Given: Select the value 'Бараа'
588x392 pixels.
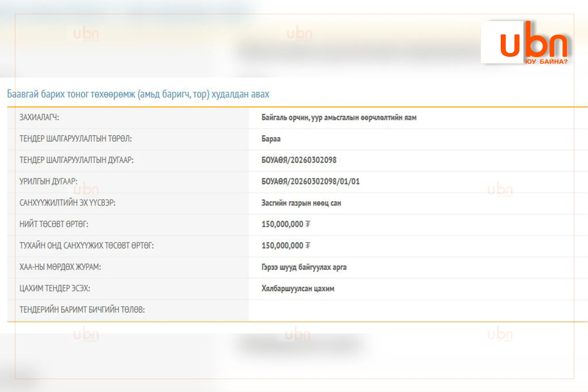Looking at the screenshot, I should [271, 139].
